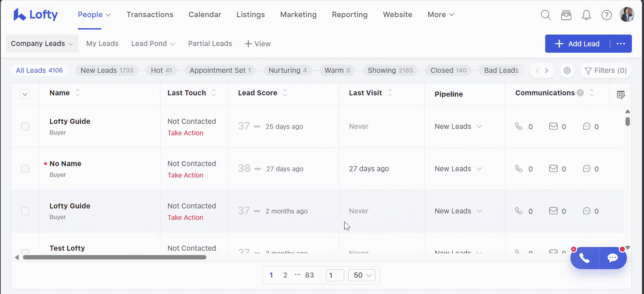Click email icon in first Lofty Guide row
The width and height of the screenshot is (644, 294).
(x=553, y=126)
